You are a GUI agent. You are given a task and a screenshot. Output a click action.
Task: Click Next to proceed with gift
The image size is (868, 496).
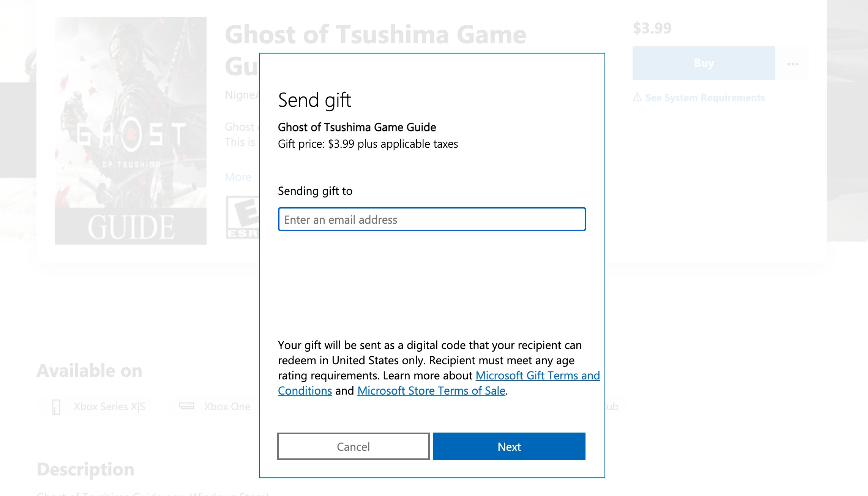(x=510, y=446)
